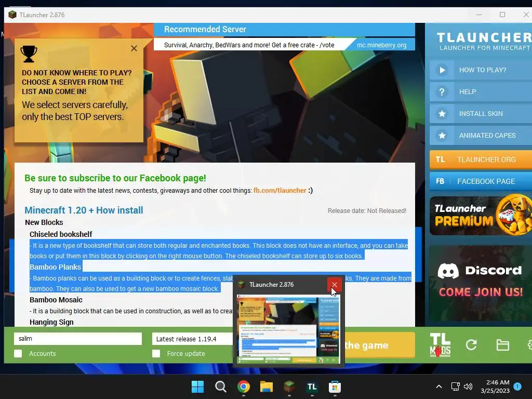Enable the Force update checkbox
This screenshot has height=399, width=532.
click(156, 353)
